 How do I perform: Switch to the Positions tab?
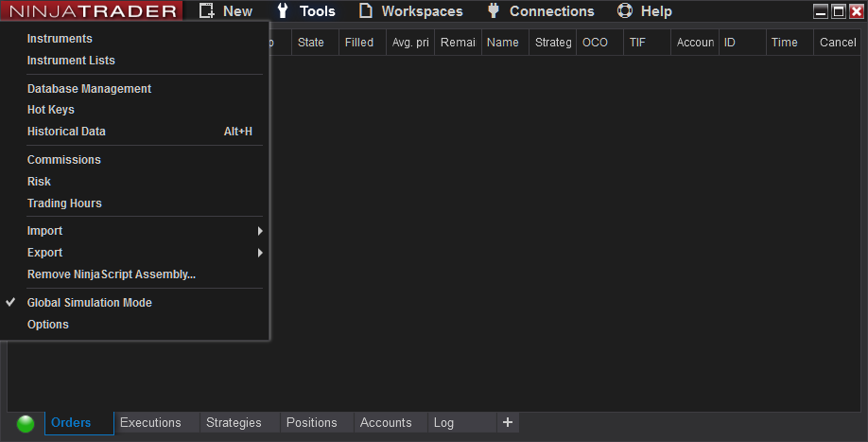311,423
